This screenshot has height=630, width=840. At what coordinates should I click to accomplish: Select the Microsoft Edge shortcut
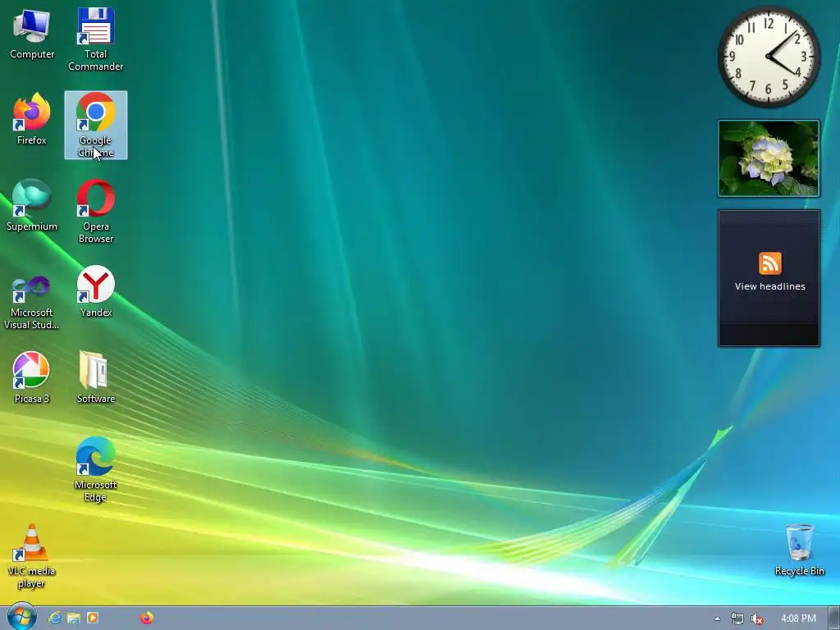(x=96, y=470)
